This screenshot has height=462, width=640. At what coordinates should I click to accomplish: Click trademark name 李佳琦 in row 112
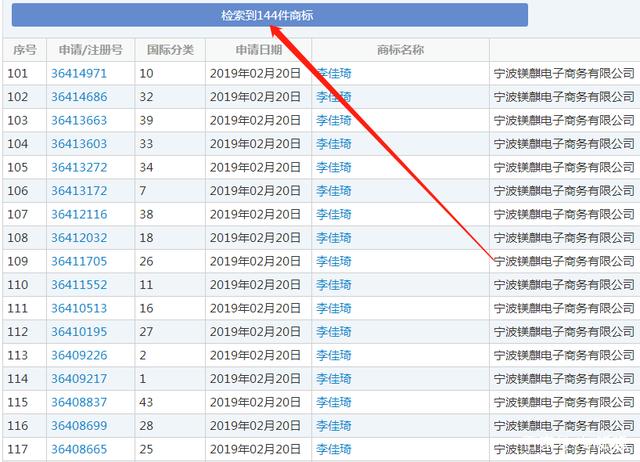[x=333, y=332]
